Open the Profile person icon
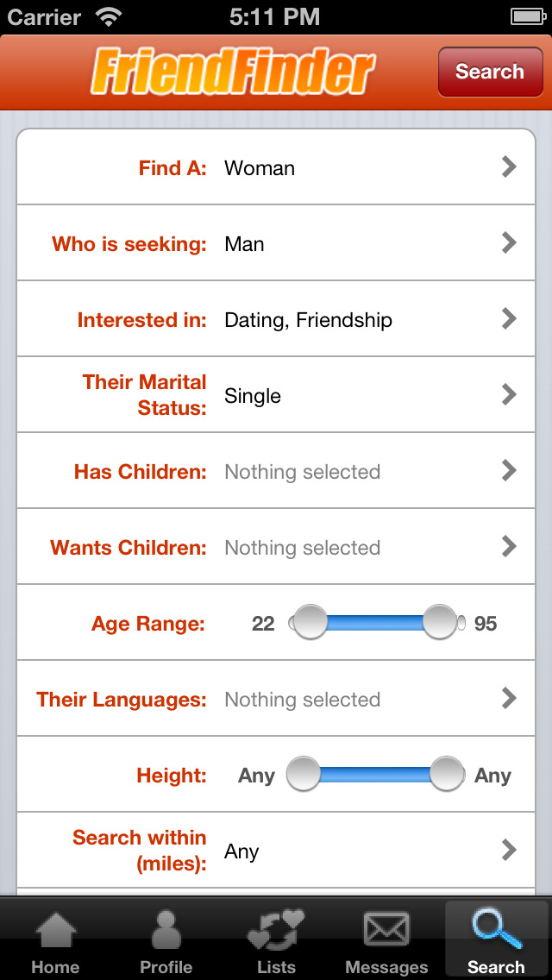Screen dimensions: 552x980 (x=166, y=932)
